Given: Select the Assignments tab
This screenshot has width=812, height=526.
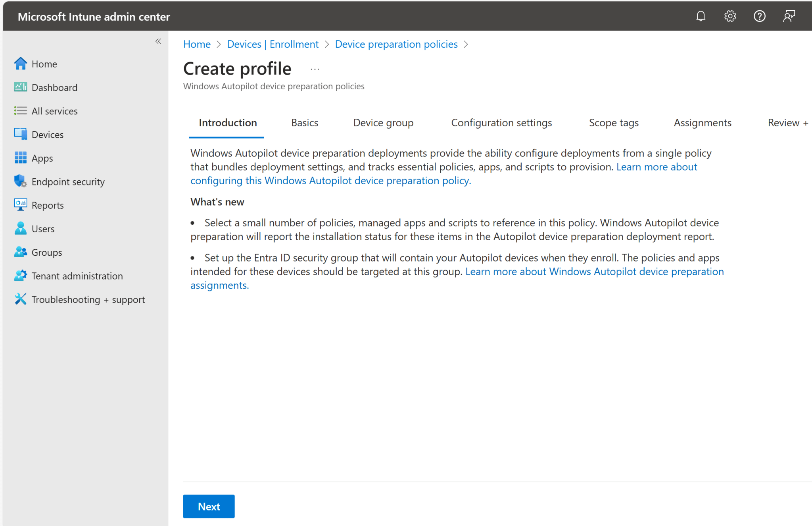Looking at the screenshot, I should coord(702,123).
